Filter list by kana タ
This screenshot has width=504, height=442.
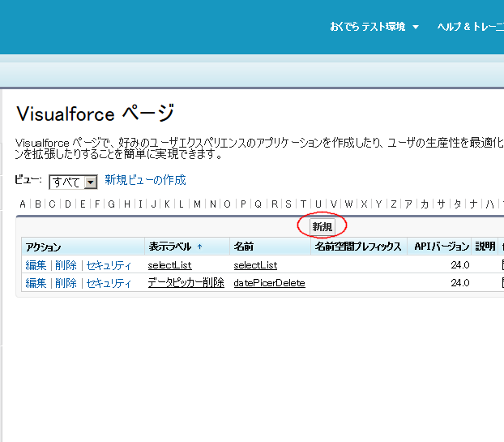point(458,204)
